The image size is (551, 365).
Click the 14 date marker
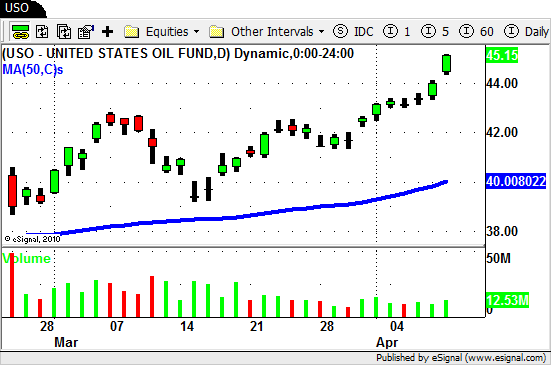point(187,326)
